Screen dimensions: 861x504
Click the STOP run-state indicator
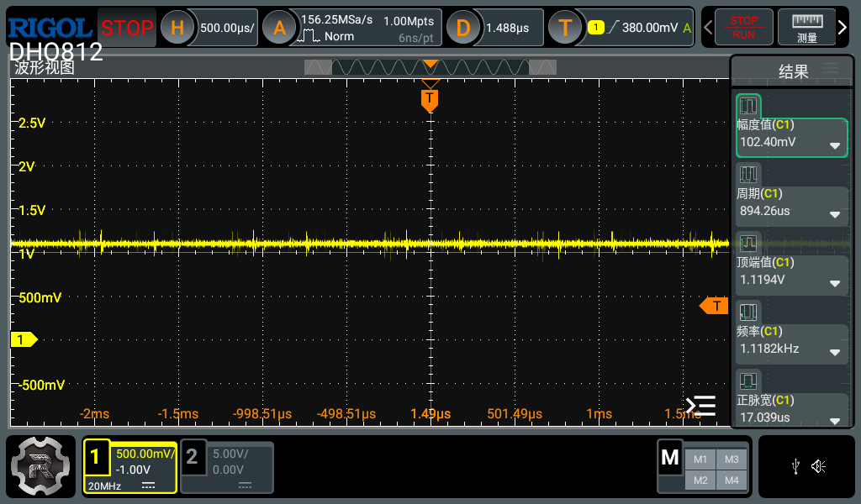point(127,28)
